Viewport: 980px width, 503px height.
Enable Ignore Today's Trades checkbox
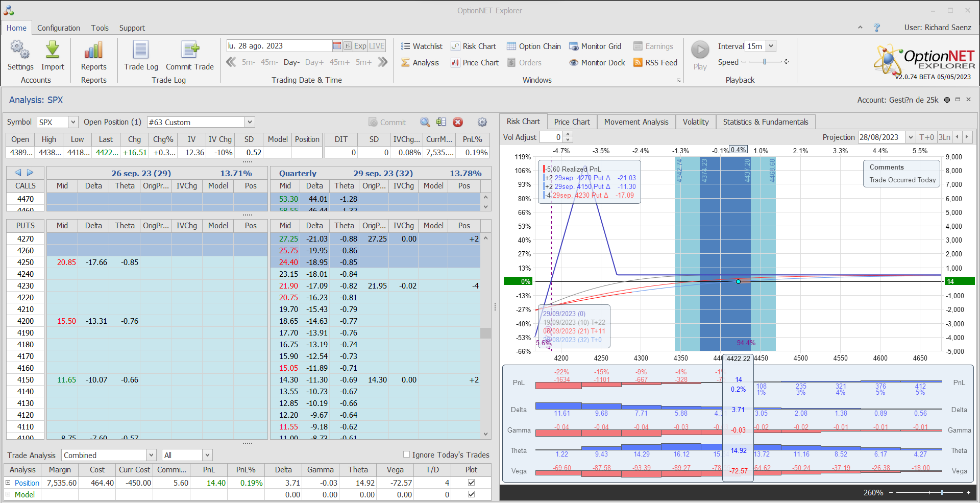click(x=407, y=454)
